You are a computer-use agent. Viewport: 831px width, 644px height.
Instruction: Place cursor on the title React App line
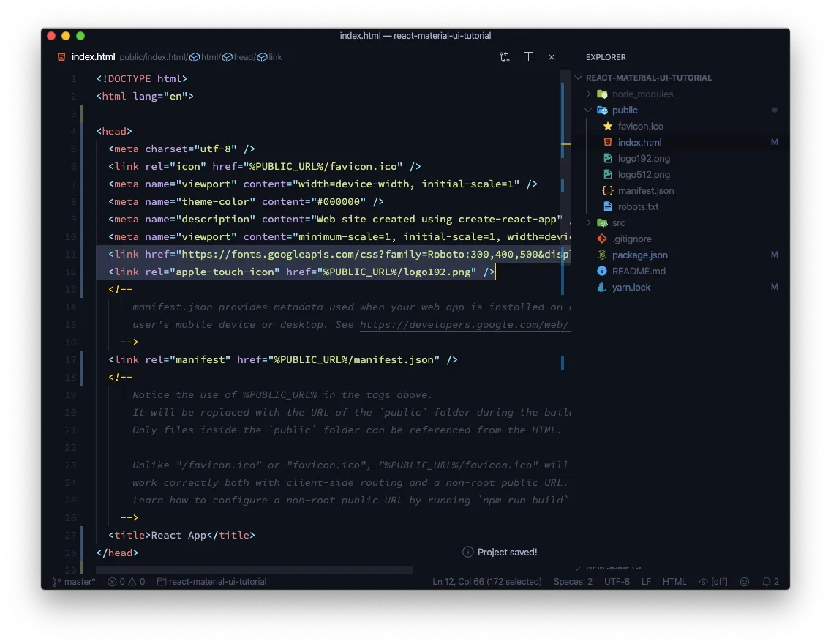pos(181,535)
